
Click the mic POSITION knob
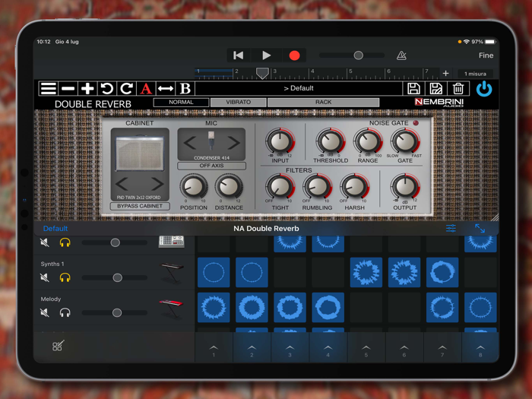pyautogui.click(x=194, y=187)
